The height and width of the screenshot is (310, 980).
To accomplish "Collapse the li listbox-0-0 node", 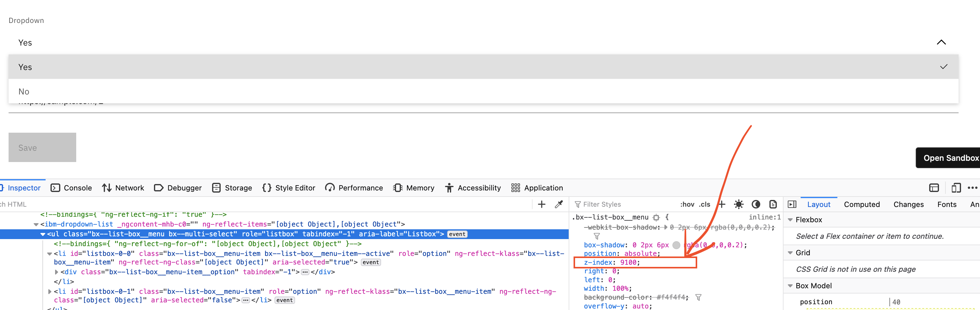I will point(50,254).
